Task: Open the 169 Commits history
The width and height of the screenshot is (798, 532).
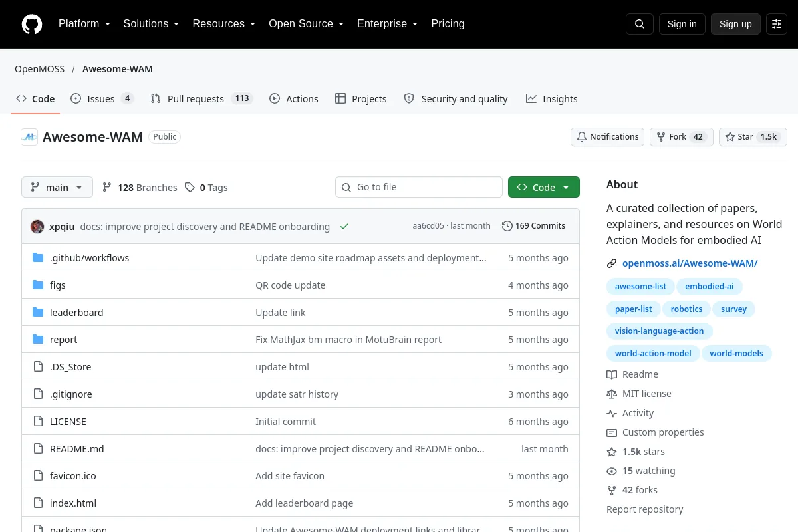Action: click(x=533, y=226)
